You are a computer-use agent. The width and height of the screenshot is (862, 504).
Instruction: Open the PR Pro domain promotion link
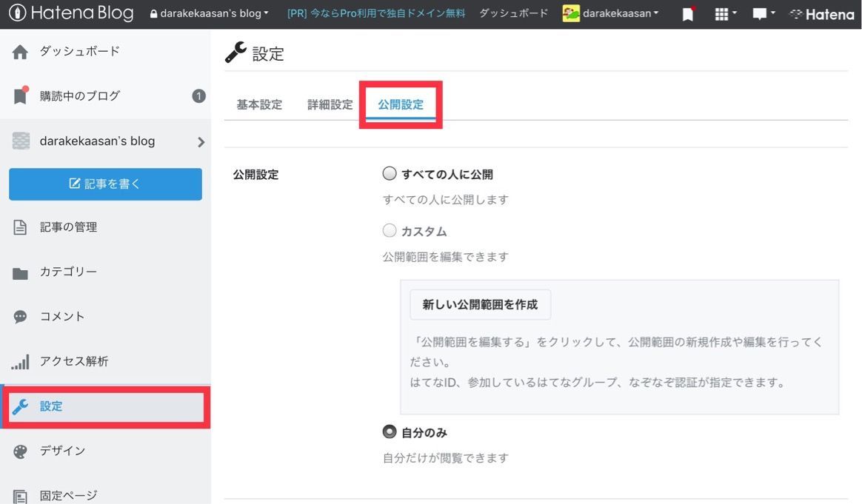tap(376, 13)
